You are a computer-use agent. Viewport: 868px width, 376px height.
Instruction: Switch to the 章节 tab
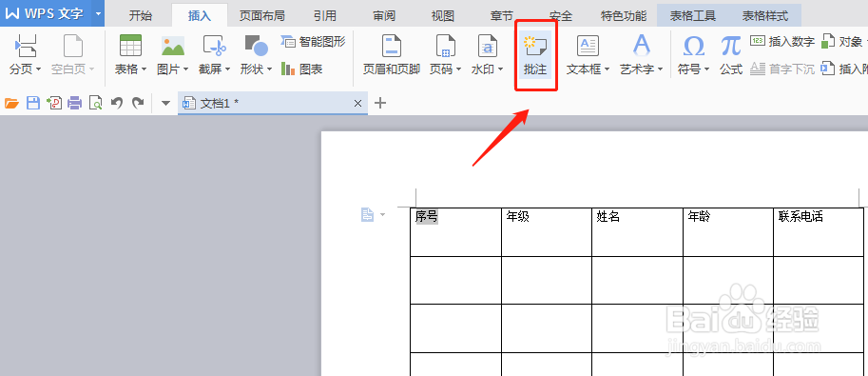[501, 16]
